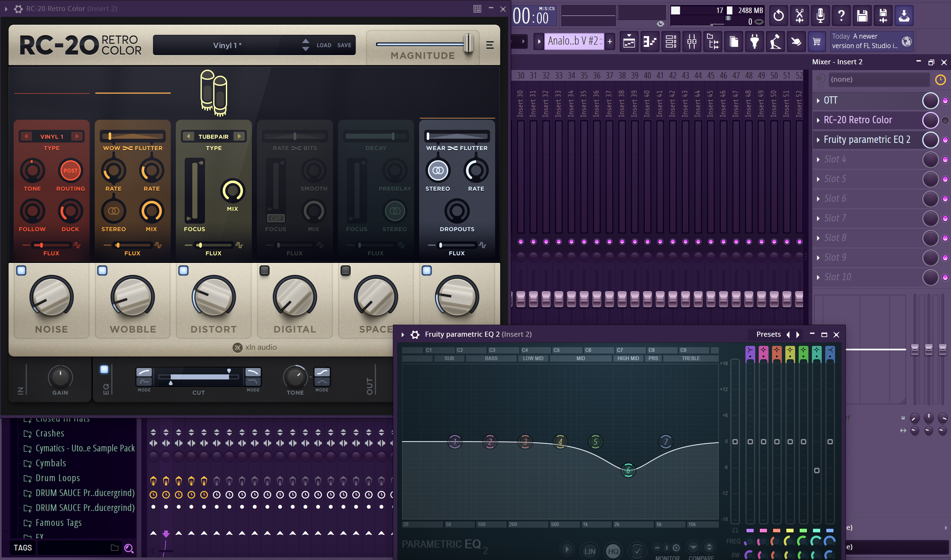Open Fruity parametric EQ 2 gear icon
Screen dimensions: 951x560
pos(415,334)
